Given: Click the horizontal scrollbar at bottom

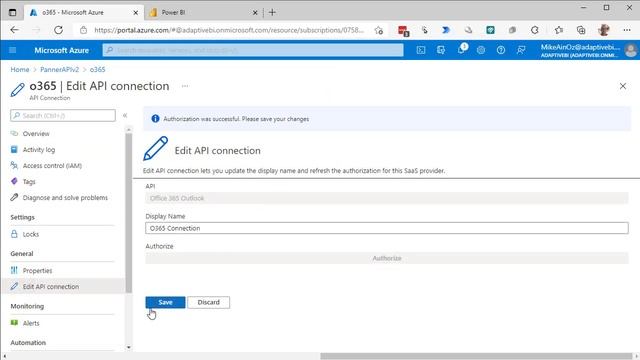Looking at the screenshot, I should 476,356.
